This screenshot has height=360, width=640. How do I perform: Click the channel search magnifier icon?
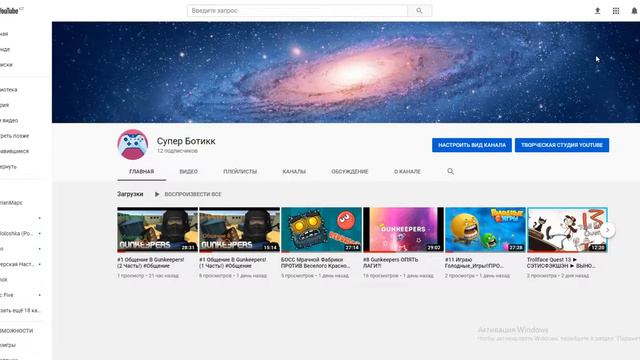point(450,171)
